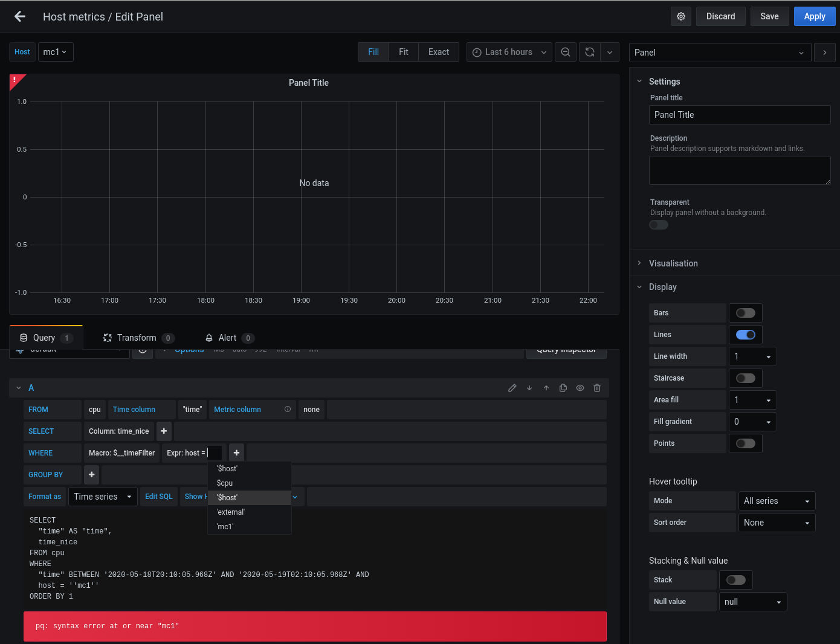This screenshot has height=644, width=840.
Task: Expand the Visualisation section
Action: 673,263
